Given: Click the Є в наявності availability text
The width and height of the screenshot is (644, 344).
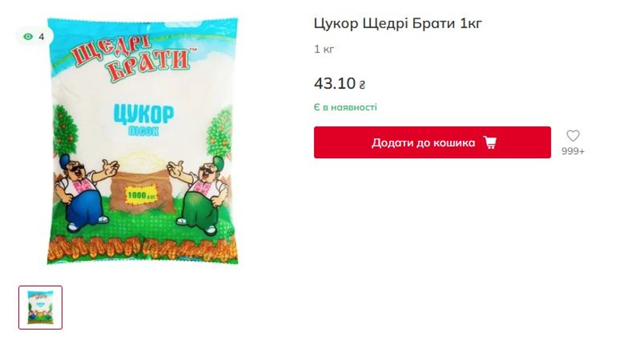Looking at the screenshot, I should 345,107.
